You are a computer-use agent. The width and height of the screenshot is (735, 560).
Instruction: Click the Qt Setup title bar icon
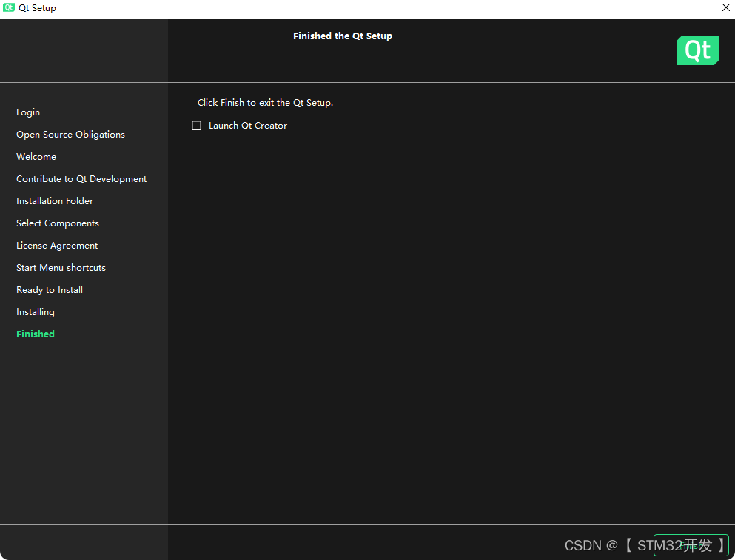pos(8,7)
